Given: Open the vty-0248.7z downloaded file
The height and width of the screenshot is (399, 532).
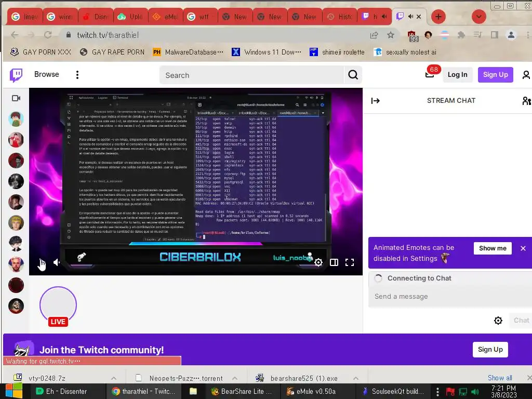Looking at the screenshot, I should pyautogui.click(x=47, y=378).
